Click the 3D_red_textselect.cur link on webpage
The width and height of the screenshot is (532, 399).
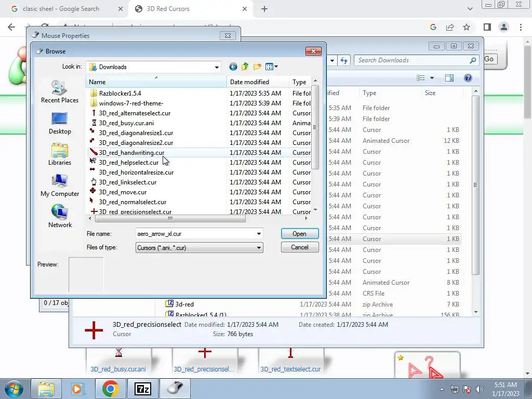pos(290,369)
